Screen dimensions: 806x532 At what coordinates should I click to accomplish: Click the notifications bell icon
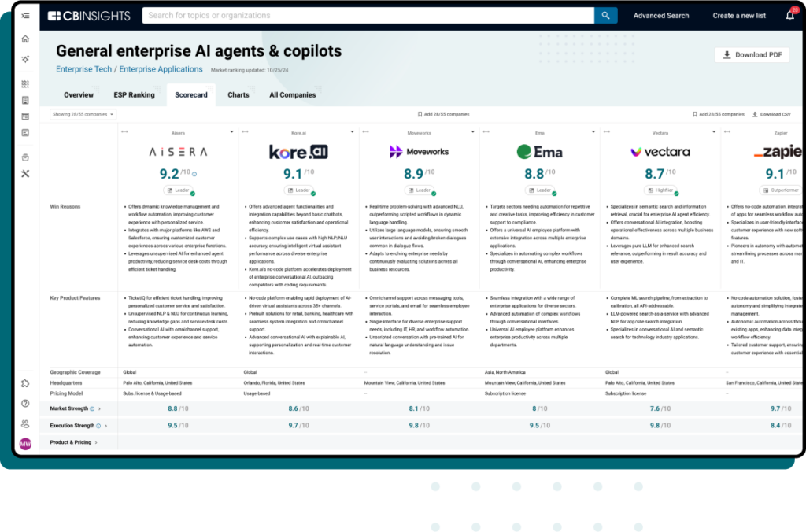tap(789, 16)
